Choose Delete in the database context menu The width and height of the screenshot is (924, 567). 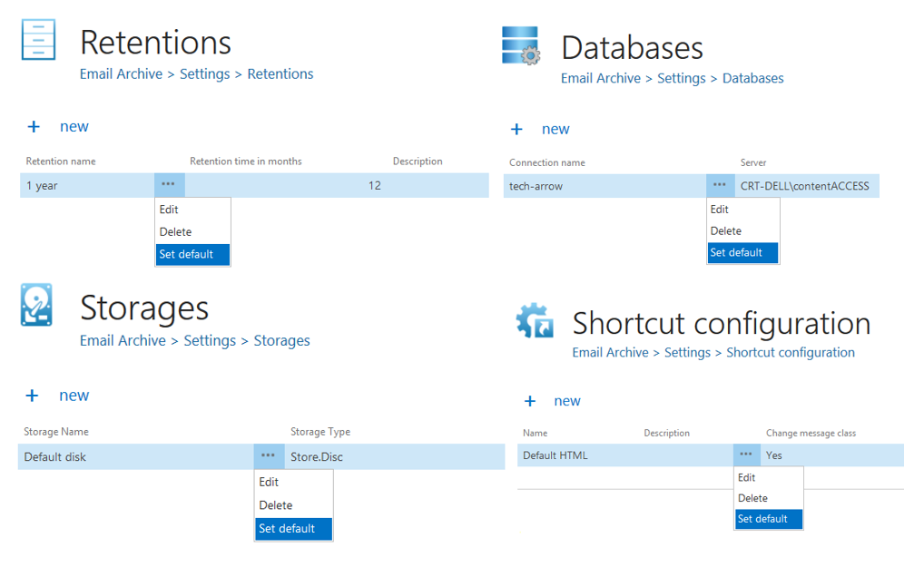coord(726,231)
